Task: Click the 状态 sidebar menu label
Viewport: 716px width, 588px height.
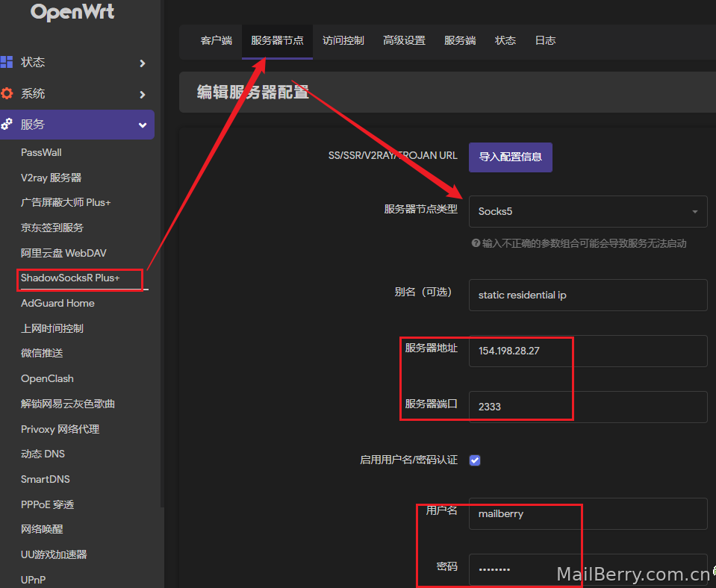Action: click(33, 62)
